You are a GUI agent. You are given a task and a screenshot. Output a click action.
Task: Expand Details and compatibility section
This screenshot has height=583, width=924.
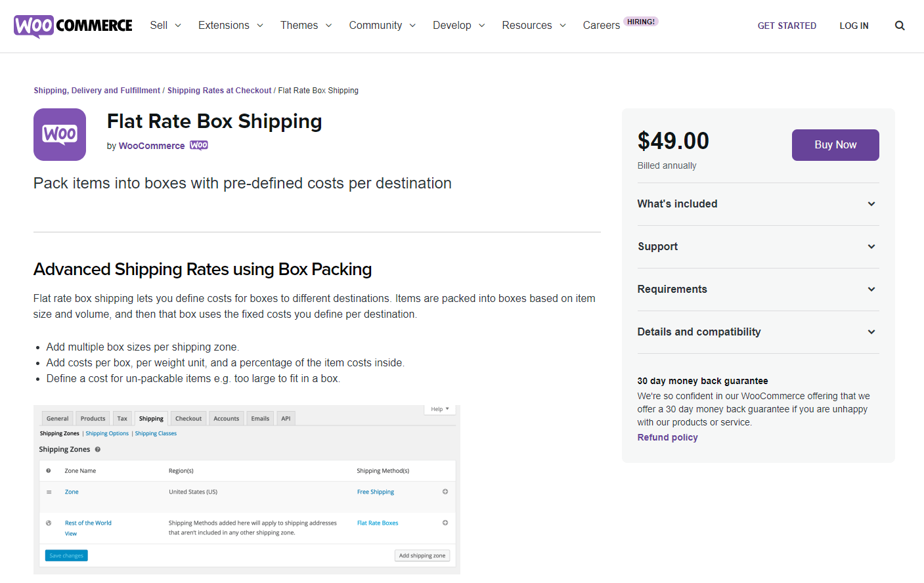[x=757, y=332]
